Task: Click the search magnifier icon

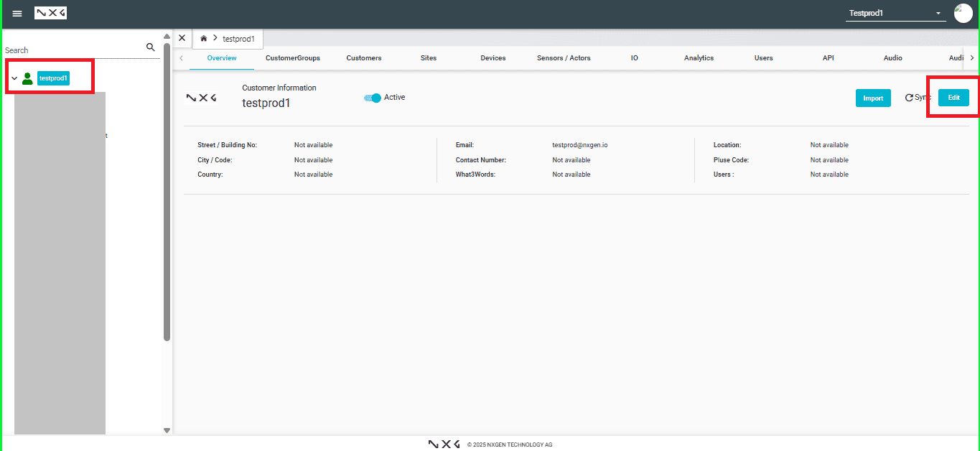Action: [x=151, y=47]
